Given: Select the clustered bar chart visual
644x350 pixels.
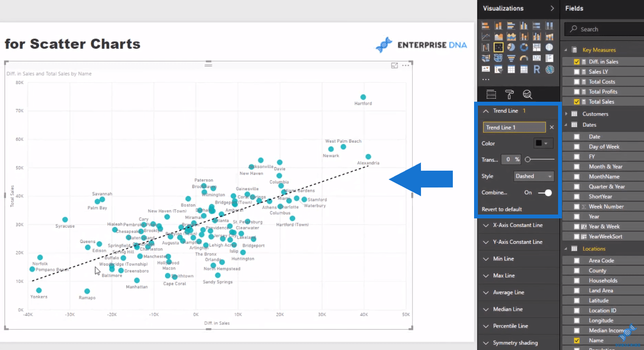Looking at the screenshot, I should pyautogui.click(x=511, y=26).
